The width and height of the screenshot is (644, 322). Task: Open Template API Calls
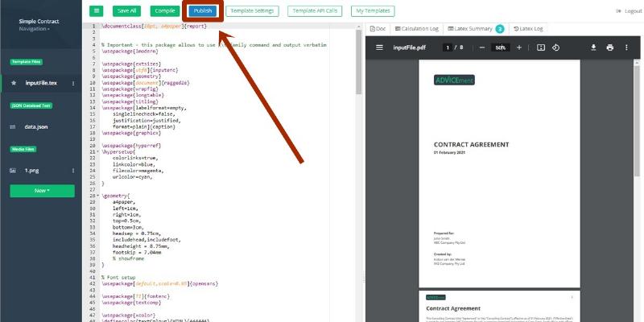point(315,11)
